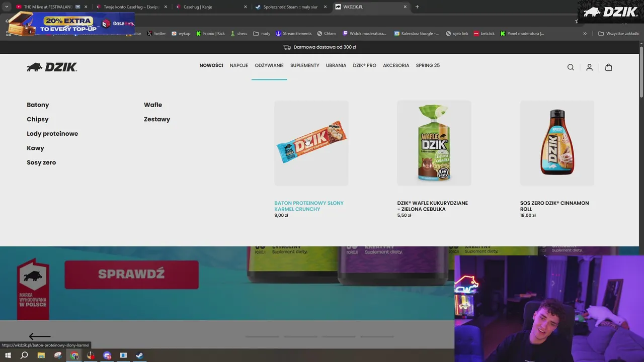
Task: Select the third banner slide indicator
Action: pos(339,336)
